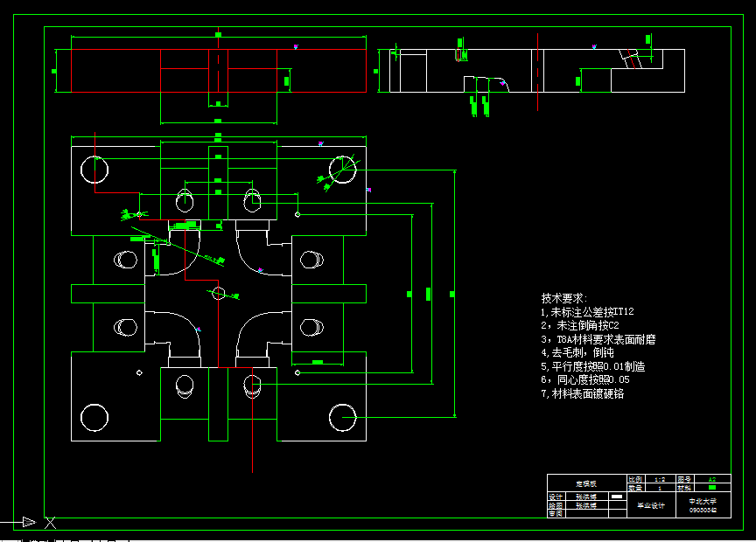Click the 设计 label in the title block
The height and width of the screenshot is (542, 756).
point(556,497)
